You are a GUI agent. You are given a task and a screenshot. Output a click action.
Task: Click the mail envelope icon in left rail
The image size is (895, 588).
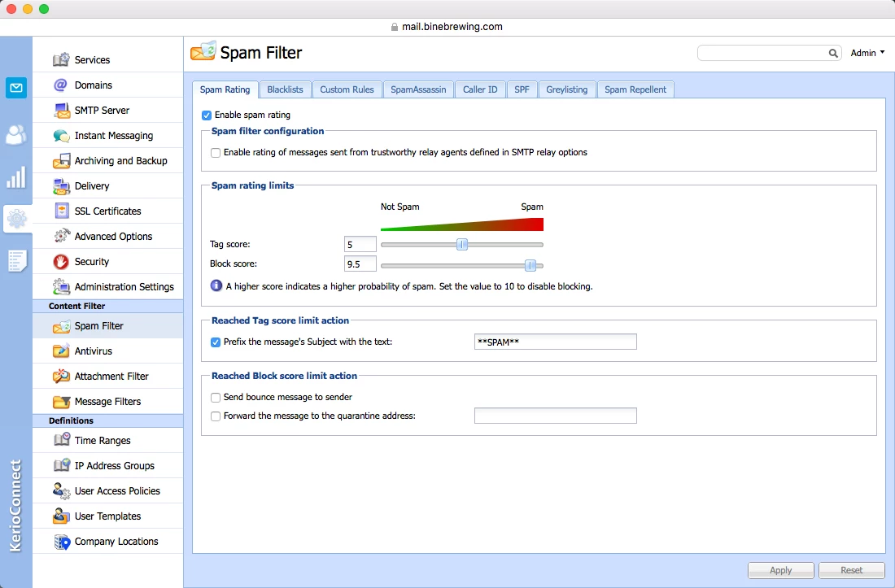coord(16,88)
